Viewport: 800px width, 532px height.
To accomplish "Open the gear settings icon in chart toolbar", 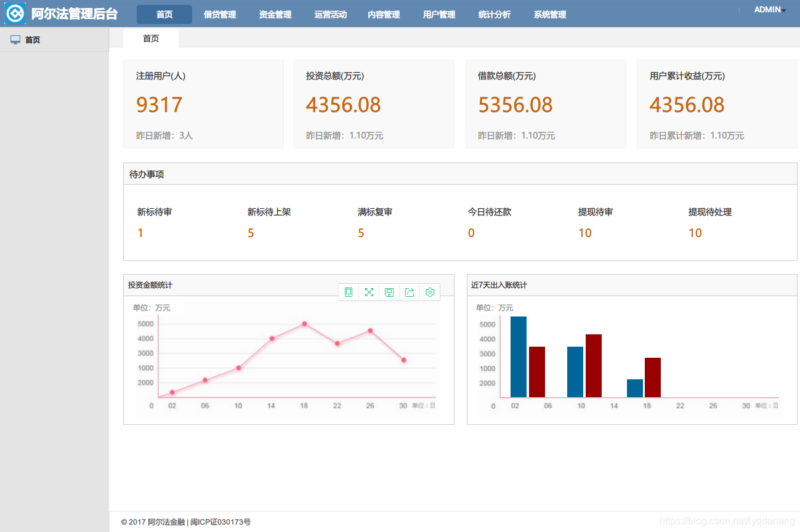I will pos(430,292).
